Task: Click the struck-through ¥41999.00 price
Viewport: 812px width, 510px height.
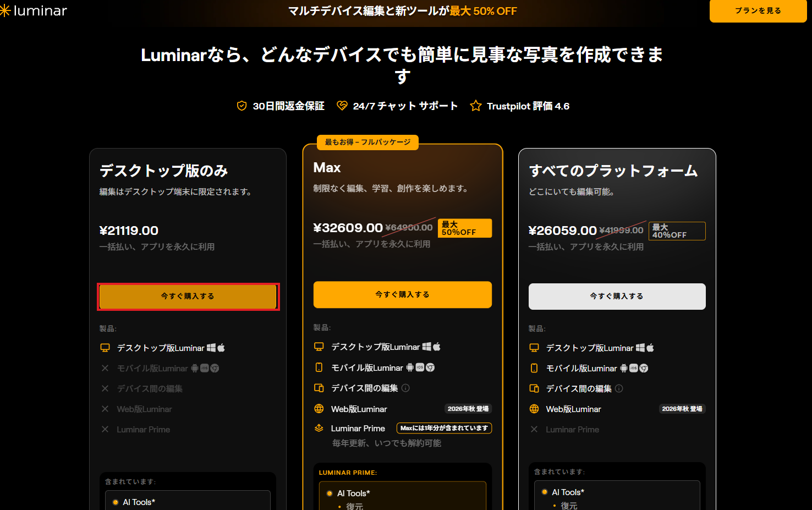Action: [x=621, y=231]
